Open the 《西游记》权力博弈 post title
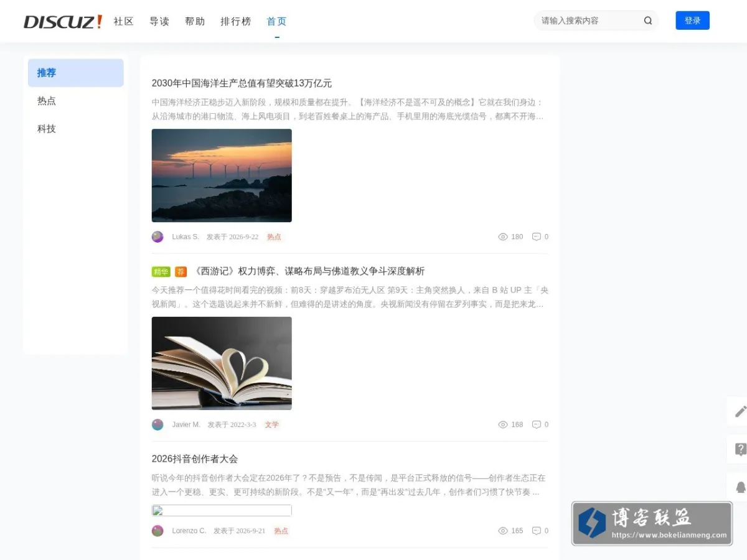 click(x=309, y=271)
